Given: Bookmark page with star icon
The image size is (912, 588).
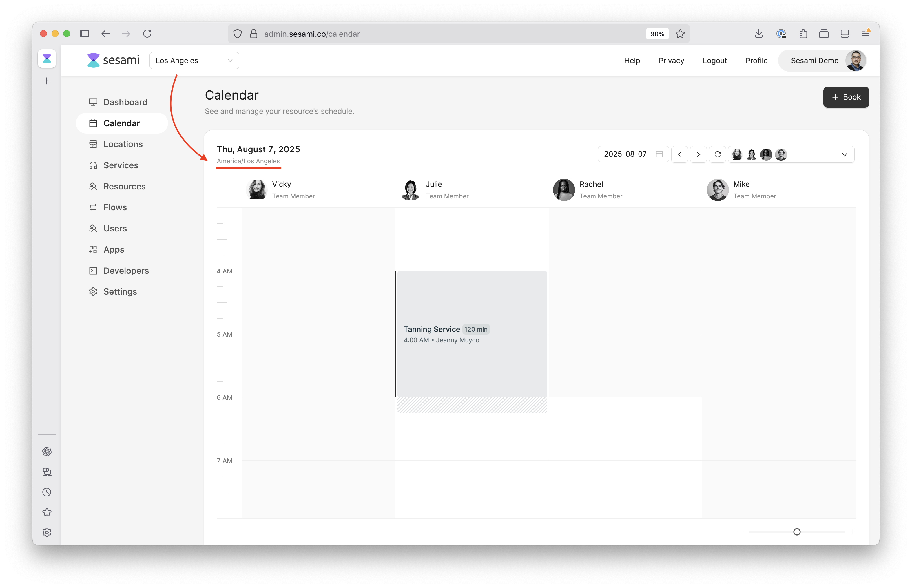Looking at the screenshot, I should [680, 34].
